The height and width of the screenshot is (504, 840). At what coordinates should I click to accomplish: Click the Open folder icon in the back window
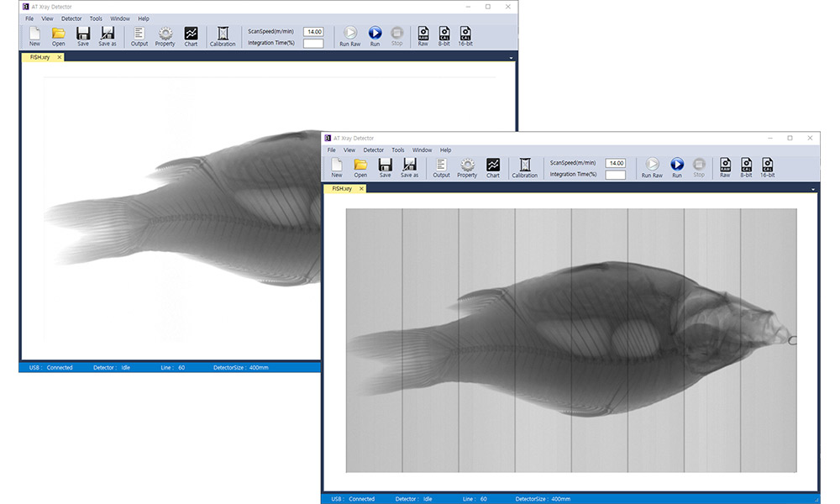pyautogui.click(x=58, y=34)
